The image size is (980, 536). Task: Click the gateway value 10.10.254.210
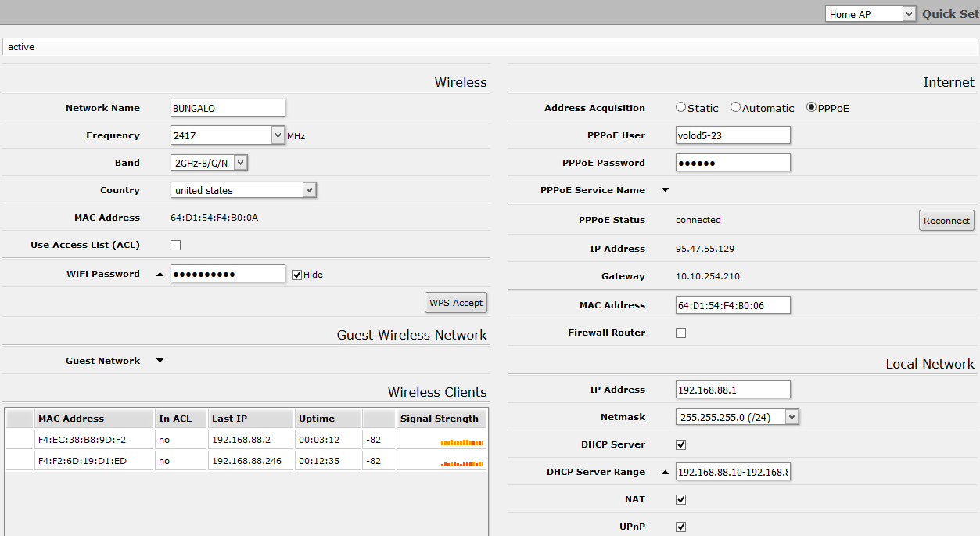pyautogui.click(x=708, y=276)
